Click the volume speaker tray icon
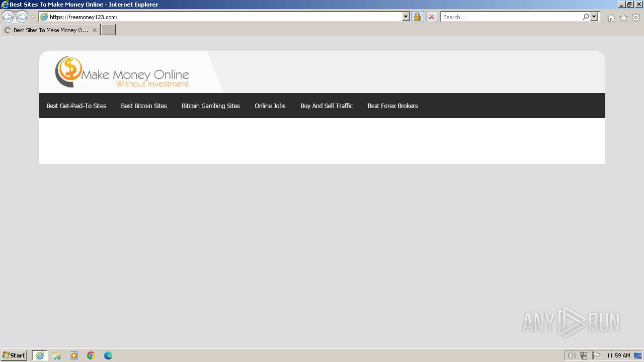The image size is (644, 362). [572, 355]
